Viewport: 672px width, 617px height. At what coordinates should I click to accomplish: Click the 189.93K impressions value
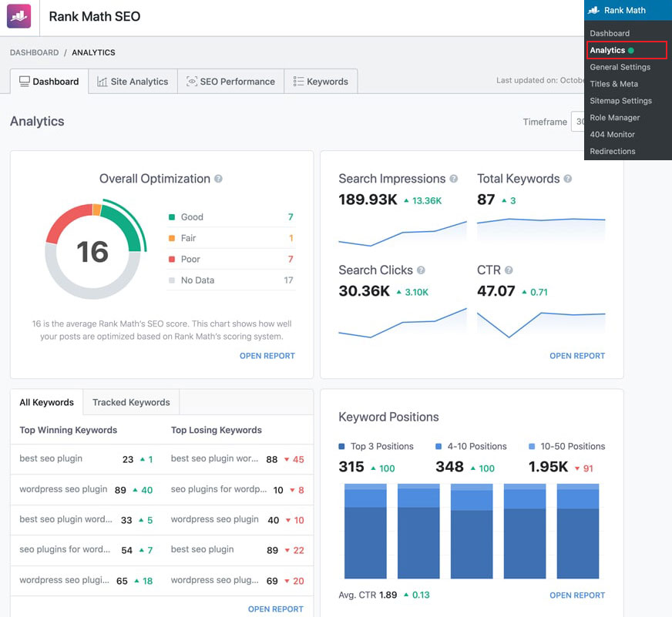(x=368, y=200)
